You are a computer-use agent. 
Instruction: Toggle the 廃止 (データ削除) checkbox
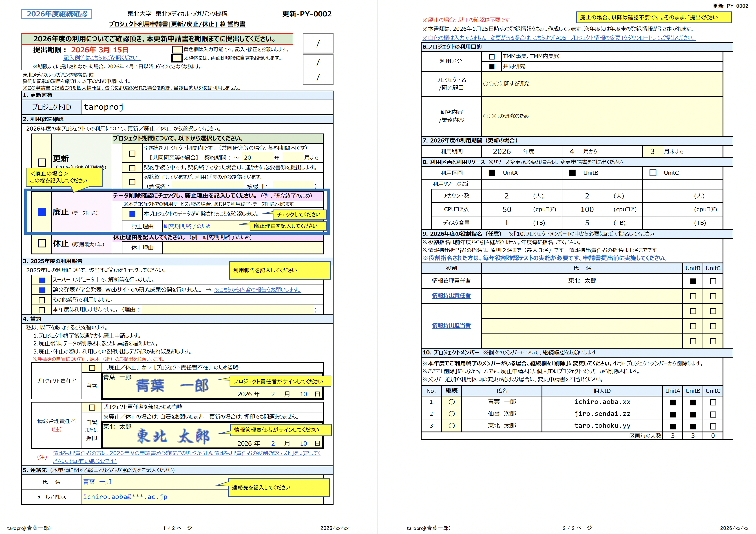(x=42, y=212)
